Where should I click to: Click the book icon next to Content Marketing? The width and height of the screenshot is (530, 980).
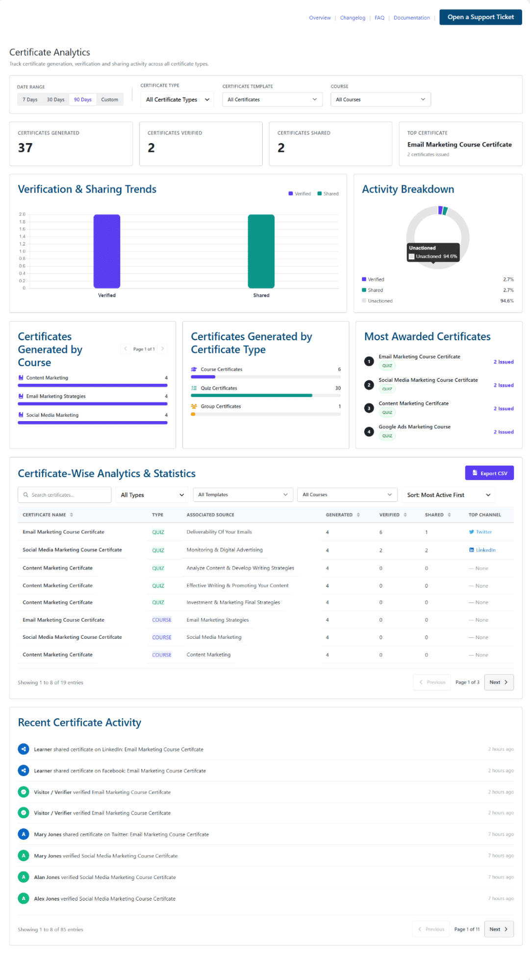21,378
